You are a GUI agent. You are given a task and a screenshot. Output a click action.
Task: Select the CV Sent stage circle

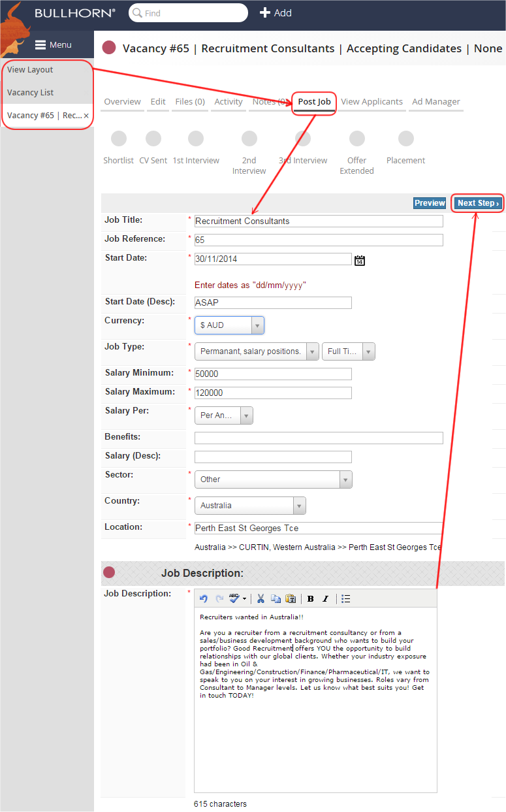pos(153,138)
